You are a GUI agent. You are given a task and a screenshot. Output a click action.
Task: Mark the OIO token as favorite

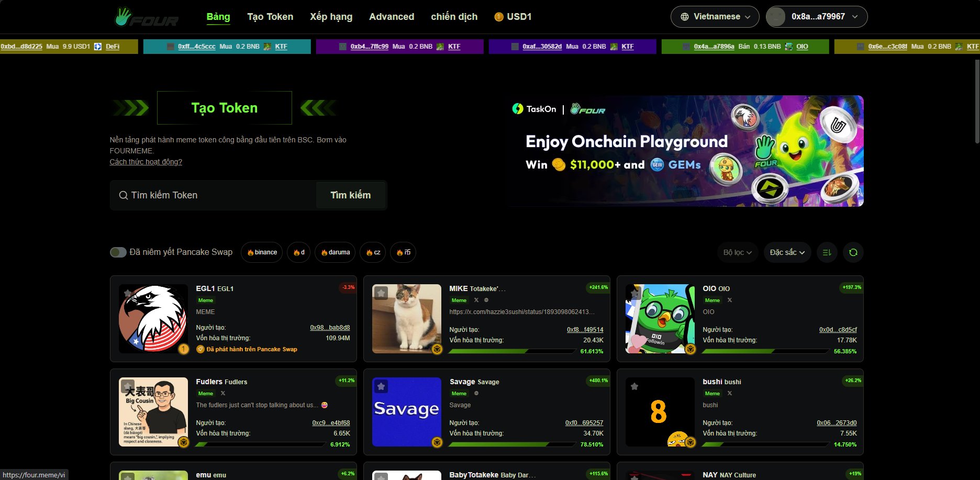pos(634,293)
